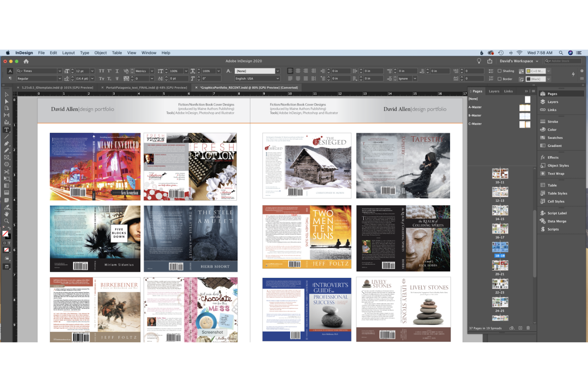Enable paragraph Border checkbox

[x=499, y=79]
